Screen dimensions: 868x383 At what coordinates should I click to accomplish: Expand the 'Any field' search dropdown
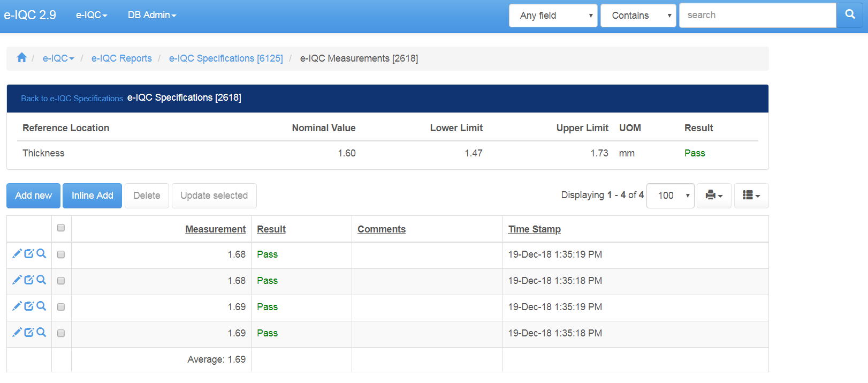click(553, 16)
